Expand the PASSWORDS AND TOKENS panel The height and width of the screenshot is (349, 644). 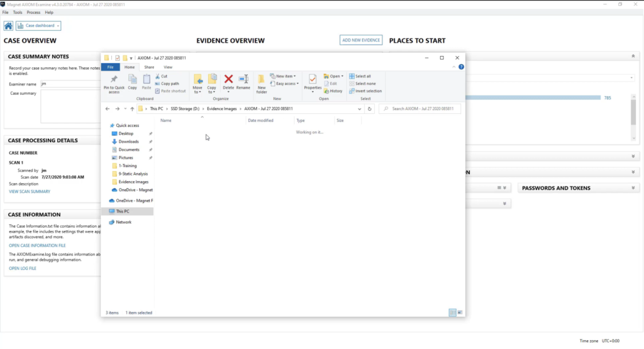[633, 188]
